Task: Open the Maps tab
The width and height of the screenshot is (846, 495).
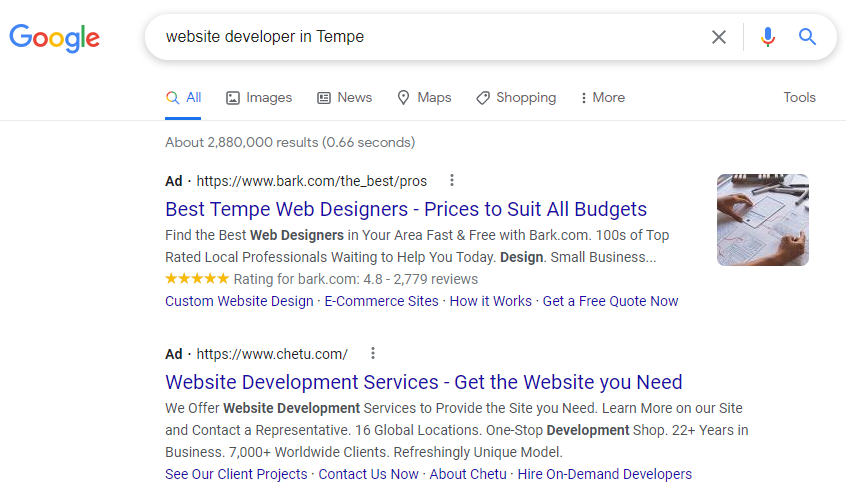Action: point(424,98)
